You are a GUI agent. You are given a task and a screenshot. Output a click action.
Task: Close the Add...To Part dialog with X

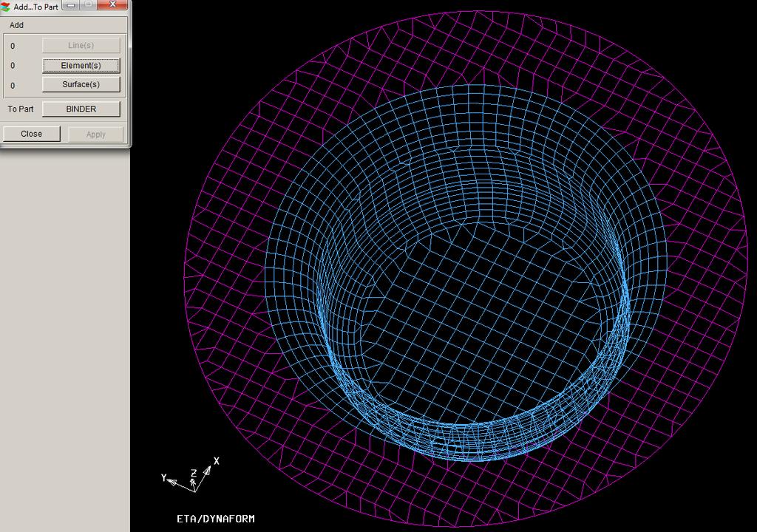(x=112, y=5)
